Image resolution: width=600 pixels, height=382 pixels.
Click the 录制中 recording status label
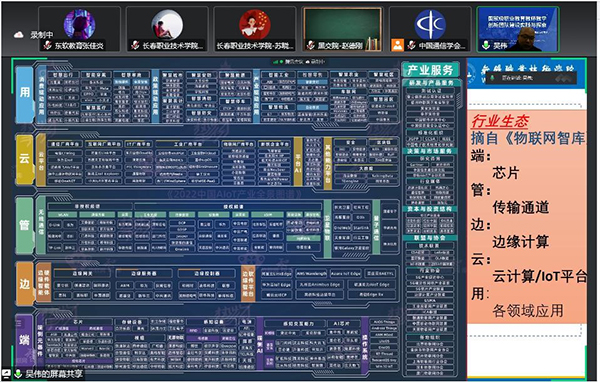point(41,35)
